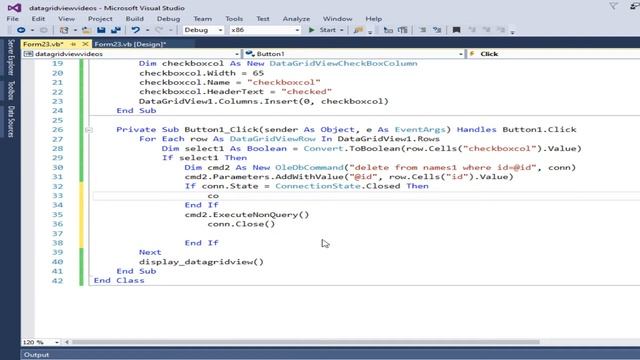Open the x86 platform dropdown

[x=265, y=30]
